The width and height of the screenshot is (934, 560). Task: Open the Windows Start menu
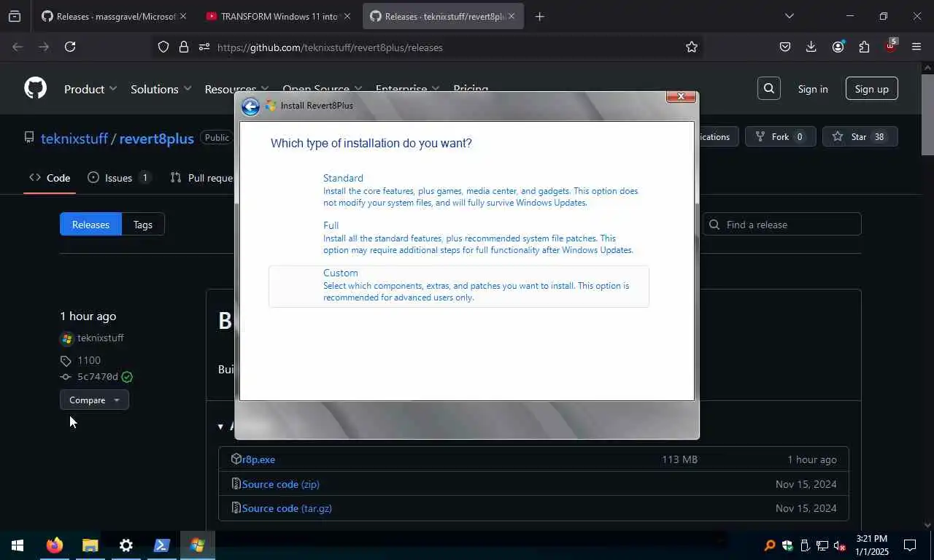click(x=17, y=545)
